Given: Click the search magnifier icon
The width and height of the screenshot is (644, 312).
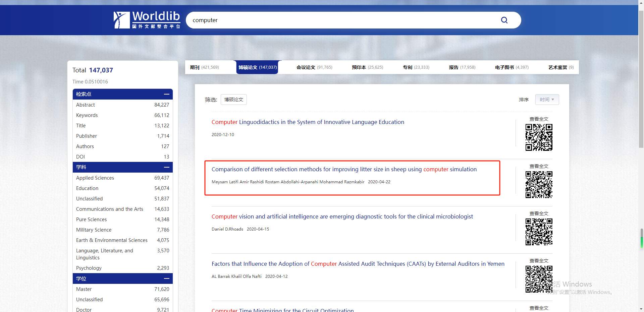Looking at the screenshot, I should [x=504, y=20].
